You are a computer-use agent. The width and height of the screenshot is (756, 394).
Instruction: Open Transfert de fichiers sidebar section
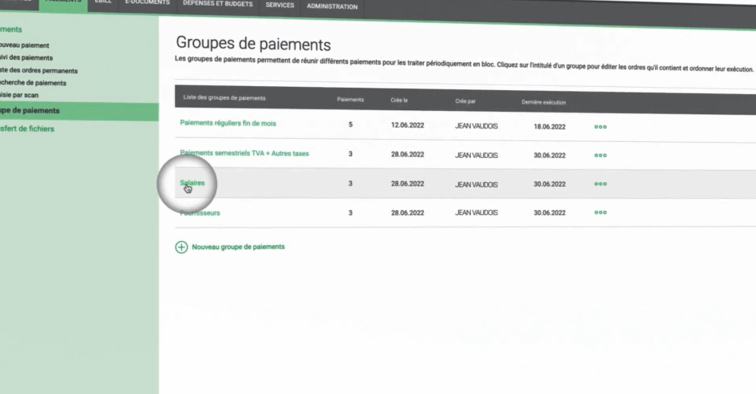27,129
